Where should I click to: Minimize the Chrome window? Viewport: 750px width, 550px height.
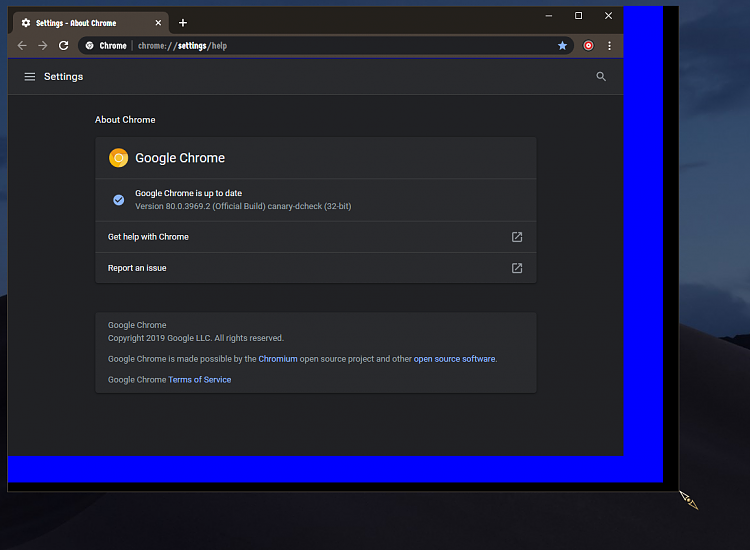pyautogui.click(x=549, y=16)
